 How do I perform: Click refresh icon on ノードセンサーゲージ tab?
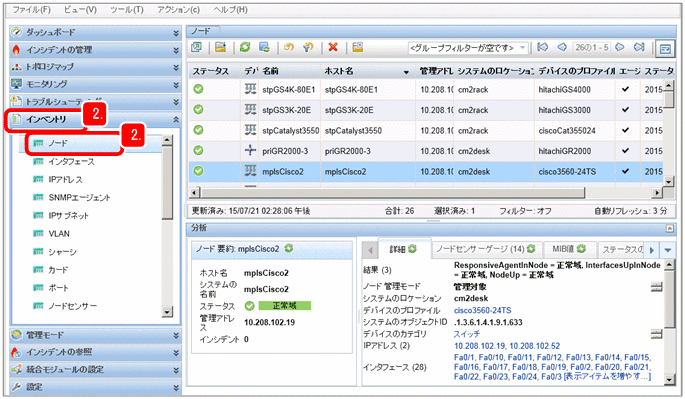[x=531, y=249]
